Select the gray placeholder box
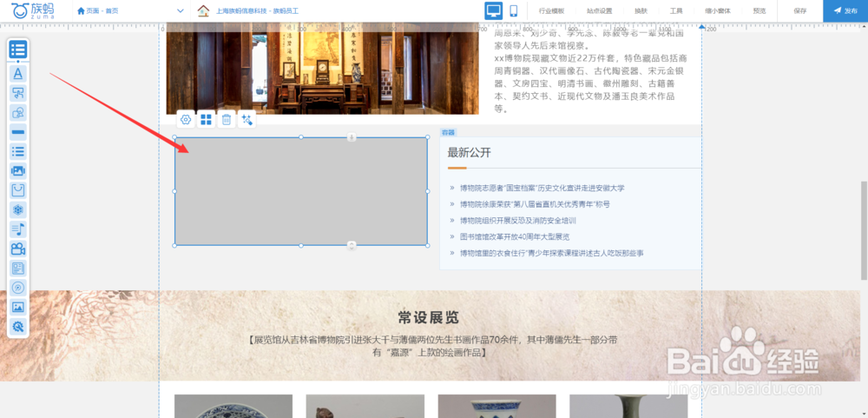868x418 pixels. [x=301, y=190]
